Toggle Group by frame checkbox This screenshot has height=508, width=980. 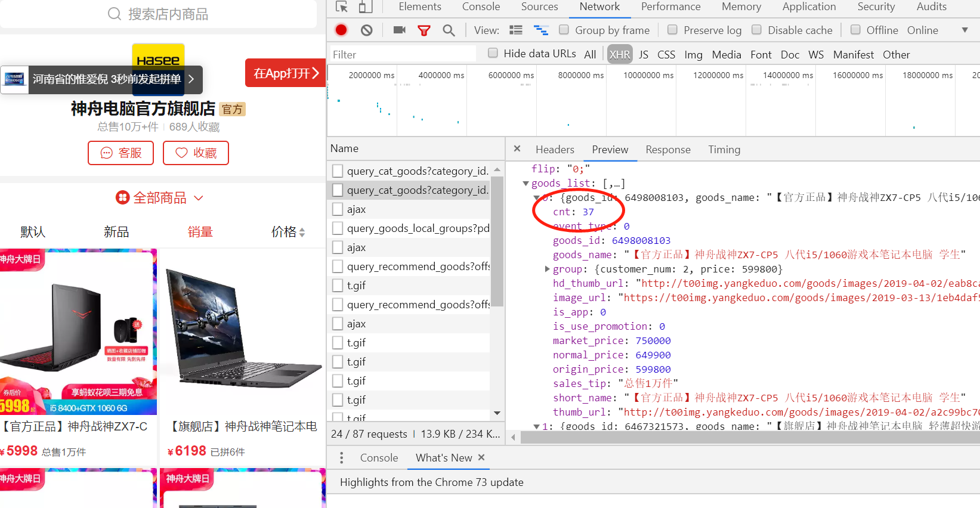(564, 29)
